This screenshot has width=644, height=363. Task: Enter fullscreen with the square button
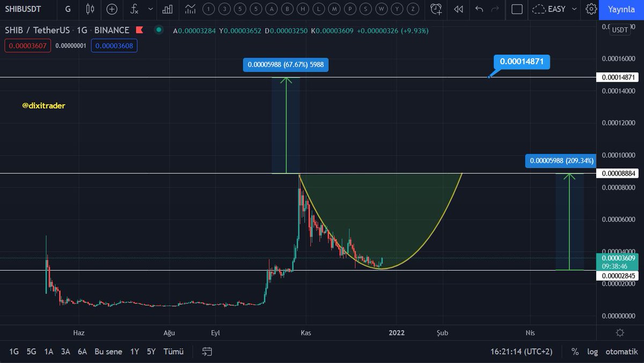click(x=516, y=9)
